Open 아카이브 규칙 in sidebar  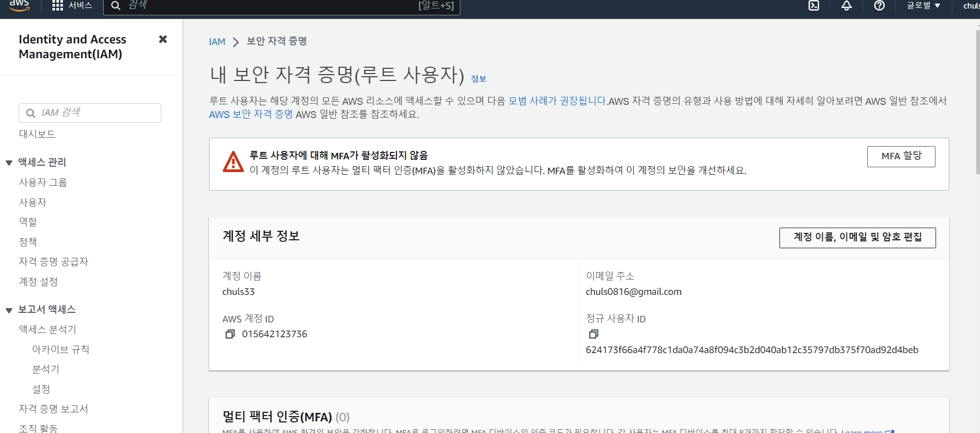coord(61,349)
